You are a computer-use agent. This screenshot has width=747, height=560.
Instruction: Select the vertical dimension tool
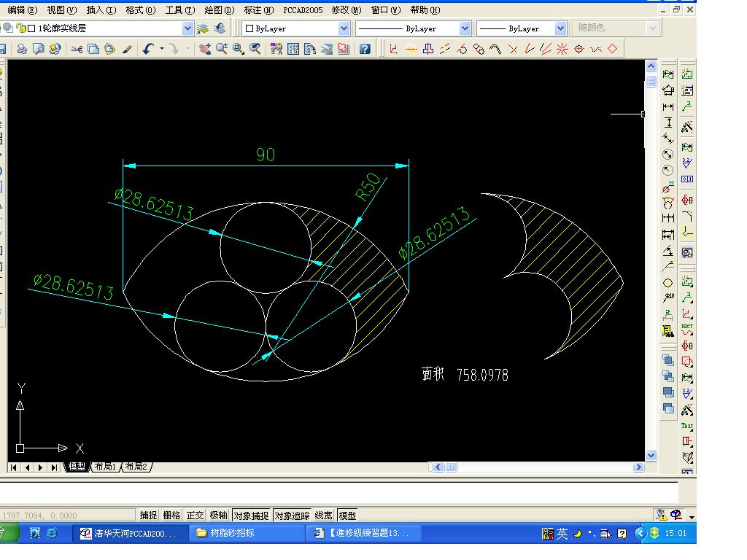[x=668, y=122]
